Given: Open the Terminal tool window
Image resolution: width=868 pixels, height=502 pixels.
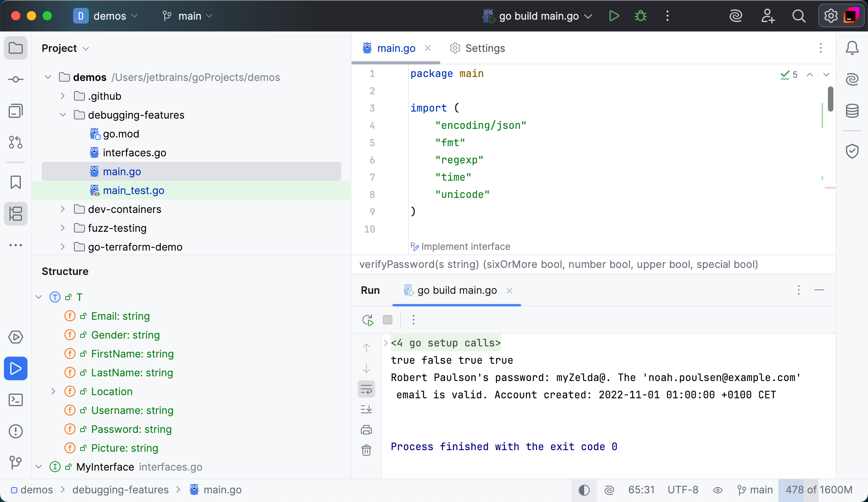Looking at the screenshot, I should click(16, 400).
